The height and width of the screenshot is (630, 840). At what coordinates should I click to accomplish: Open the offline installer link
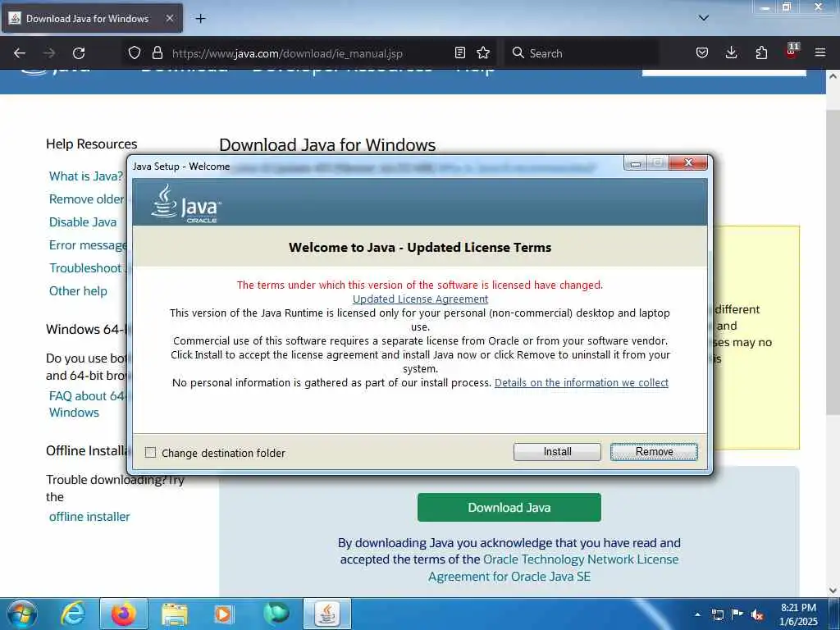[x=89, y=517]
